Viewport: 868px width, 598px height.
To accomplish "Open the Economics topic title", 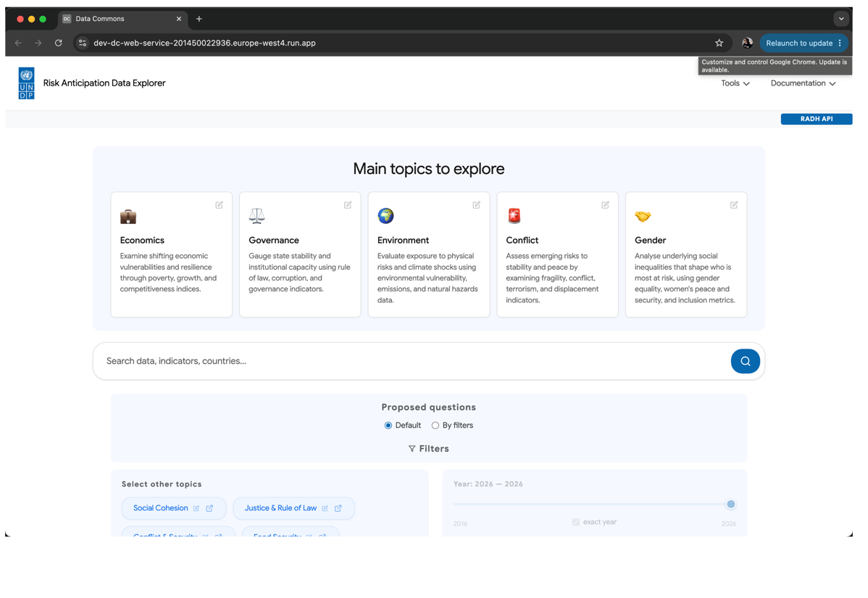I will 142,241.
